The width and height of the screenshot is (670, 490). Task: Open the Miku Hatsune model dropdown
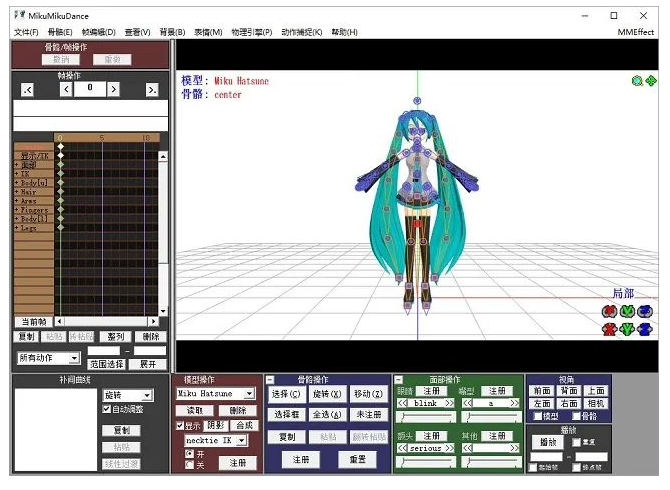pyautogui.click(x=250, y=393)
